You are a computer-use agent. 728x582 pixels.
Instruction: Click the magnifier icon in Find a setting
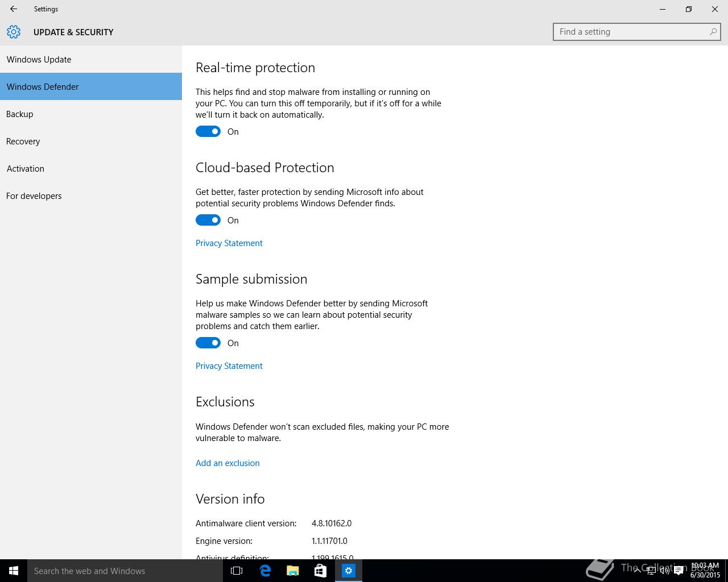tap(713, 32)
